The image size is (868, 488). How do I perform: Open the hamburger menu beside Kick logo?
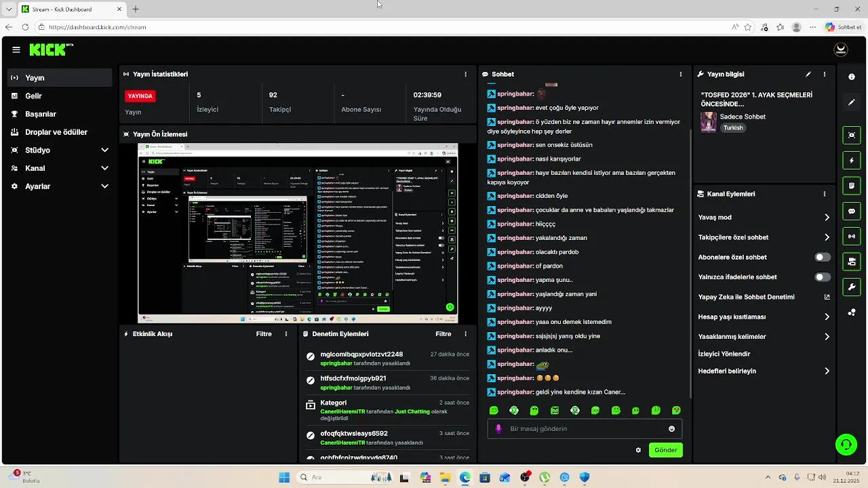click(x=16, y=49)
